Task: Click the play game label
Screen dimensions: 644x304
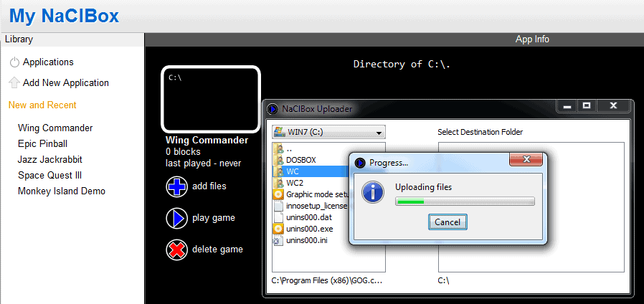Action: tap(214, 218)
